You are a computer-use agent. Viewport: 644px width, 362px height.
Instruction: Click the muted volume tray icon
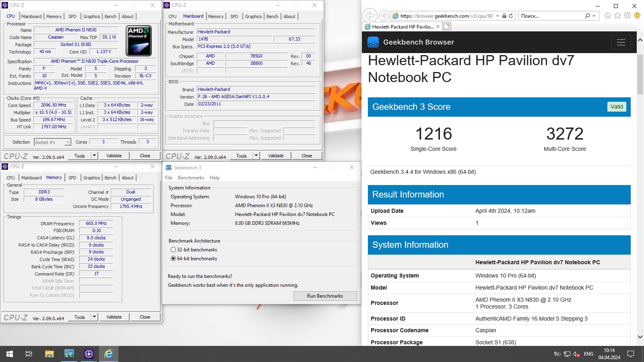(x=576, y=354)
